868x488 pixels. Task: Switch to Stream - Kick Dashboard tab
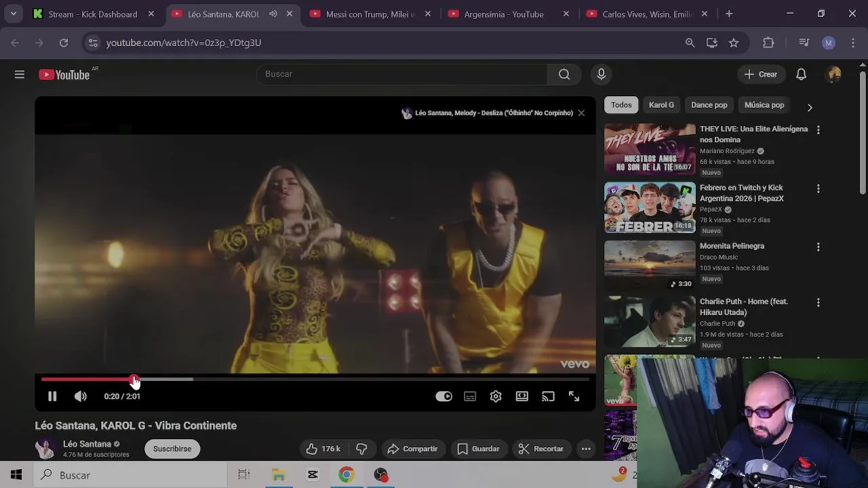tap(93, 14)
